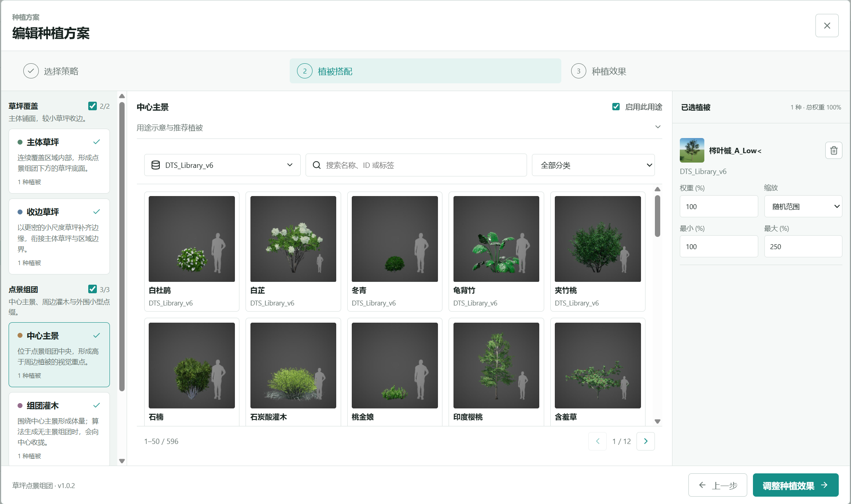Select the 白杜鹃 plant card

click(192, 252)
